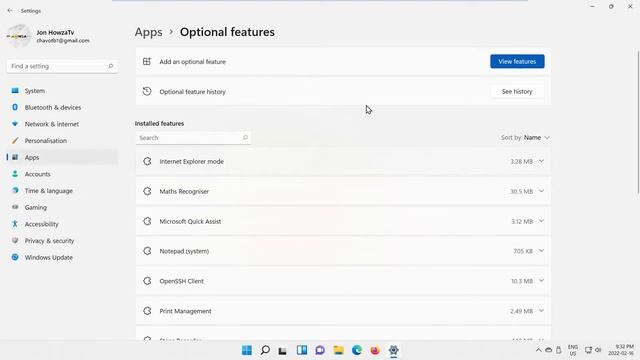Launch Microsoft Edge from taskbar
Screen dimensions: 640x360
pos(357,350)
